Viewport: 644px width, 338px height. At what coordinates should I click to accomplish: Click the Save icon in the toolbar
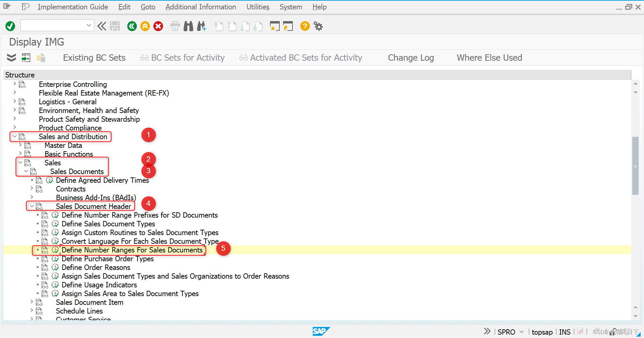pos(115,26)
